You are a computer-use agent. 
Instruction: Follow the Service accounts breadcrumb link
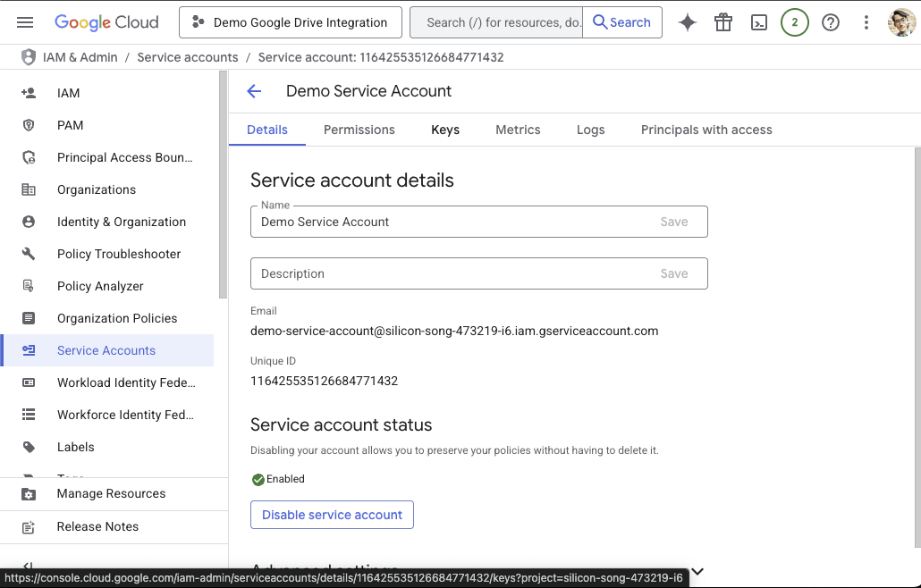[188, 57]
